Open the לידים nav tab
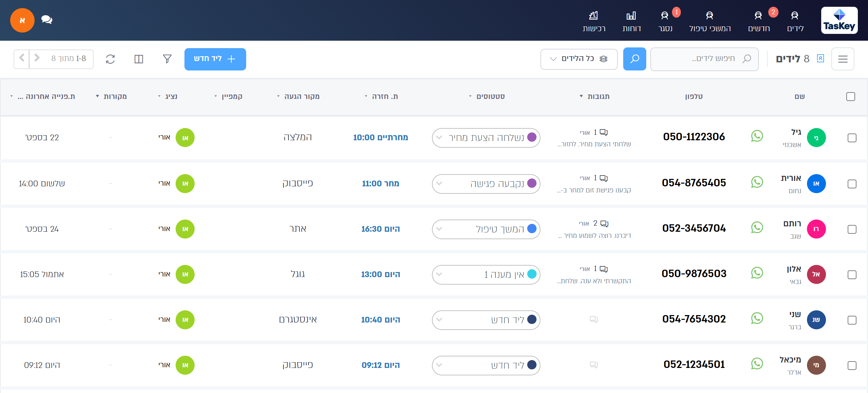 pos(795,21)
